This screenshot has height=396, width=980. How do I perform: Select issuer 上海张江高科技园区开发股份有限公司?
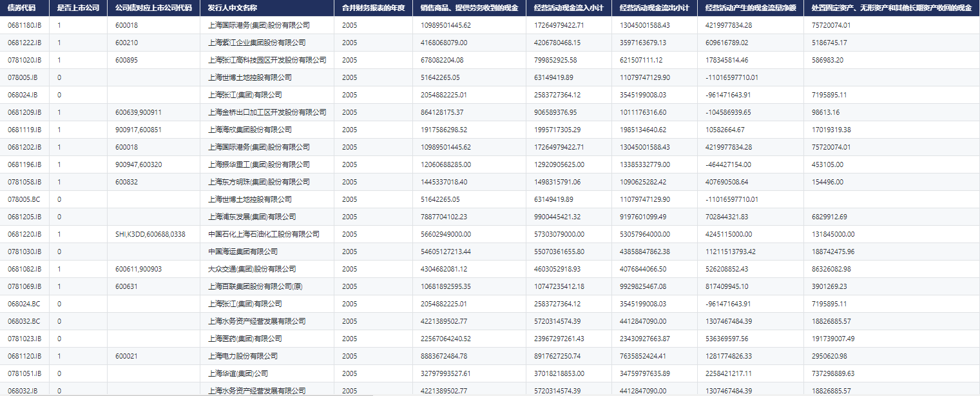267,60
